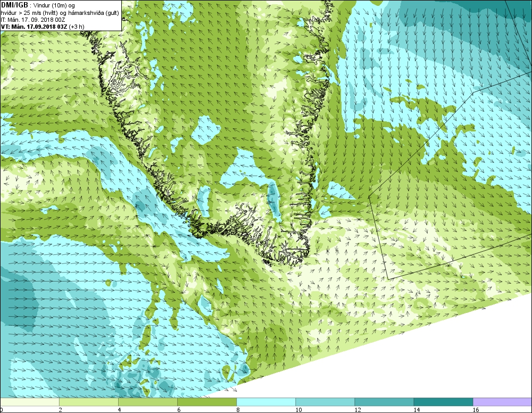532x413 pixels.
Task: Click the legend tick label 12
Action: pos(358,410)
